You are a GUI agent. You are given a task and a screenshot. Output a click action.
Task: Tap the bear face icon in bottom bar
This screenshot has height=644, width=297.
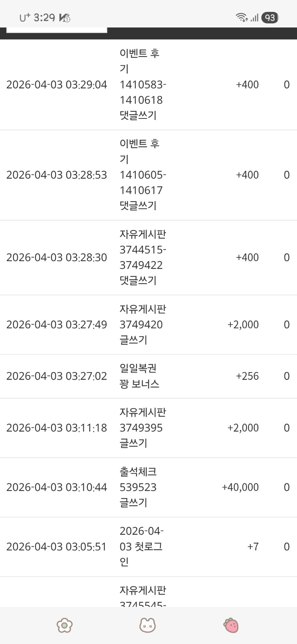[147, 625]
